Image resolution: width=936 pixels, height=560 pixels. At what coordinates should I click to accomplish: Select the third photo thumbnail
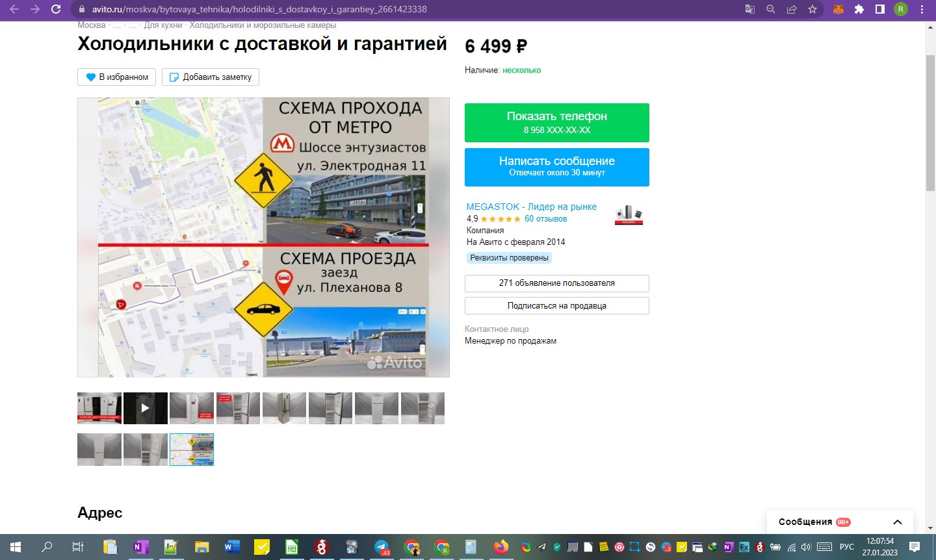click(x=192, y=408)
